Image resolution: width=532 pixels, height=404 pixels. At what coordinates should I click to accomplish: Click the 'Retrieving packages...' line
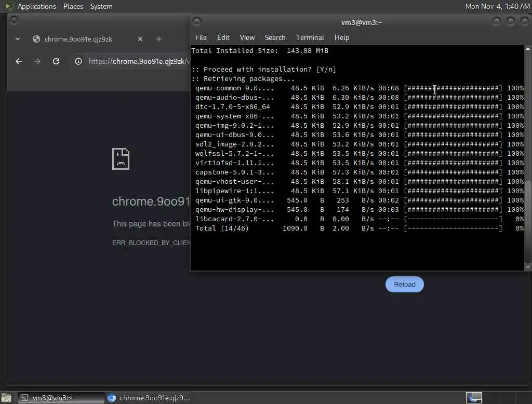point(243,79)
